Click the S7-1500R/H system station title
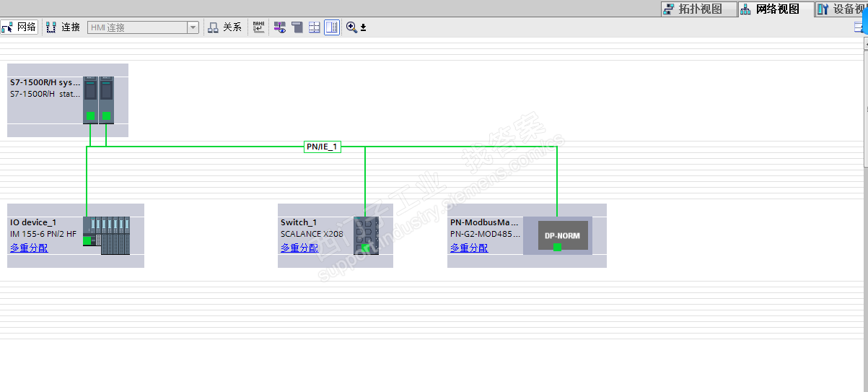The width and height of the screenshot is (868, 392). [45, 83]
